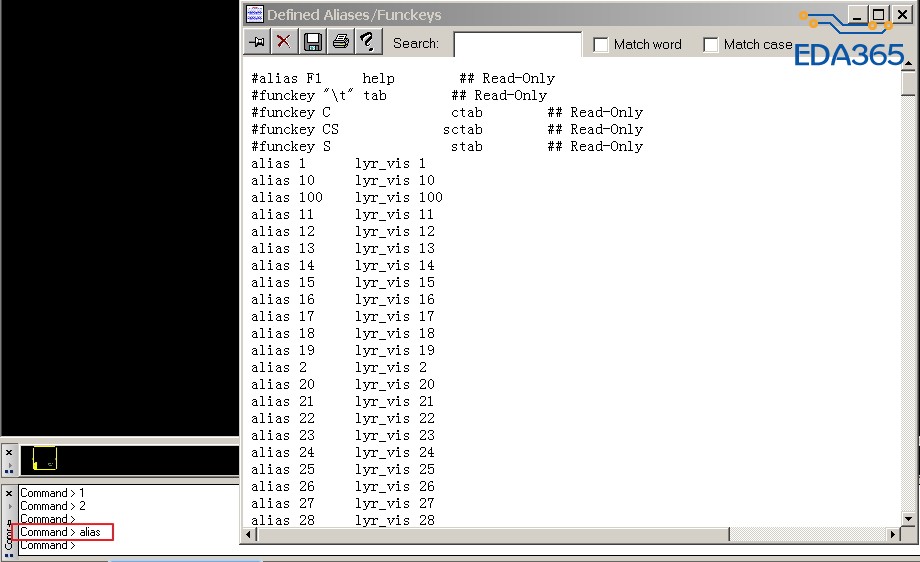The height and width of the screenshot is (562, 920).
Task: Select the 'alias 1 lyr_vis 1' line
Action: (339, 164)
